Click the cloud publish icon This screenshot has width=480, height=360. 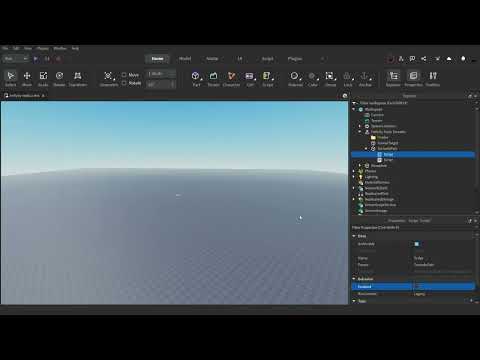pos(449,59)
